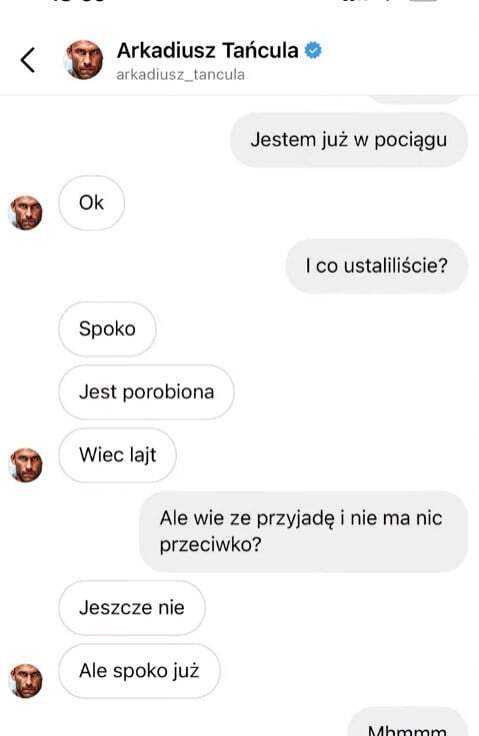Select the partially visible 'Mhmmm' message
Screen dimensions: 479x736
pos(408,722)
